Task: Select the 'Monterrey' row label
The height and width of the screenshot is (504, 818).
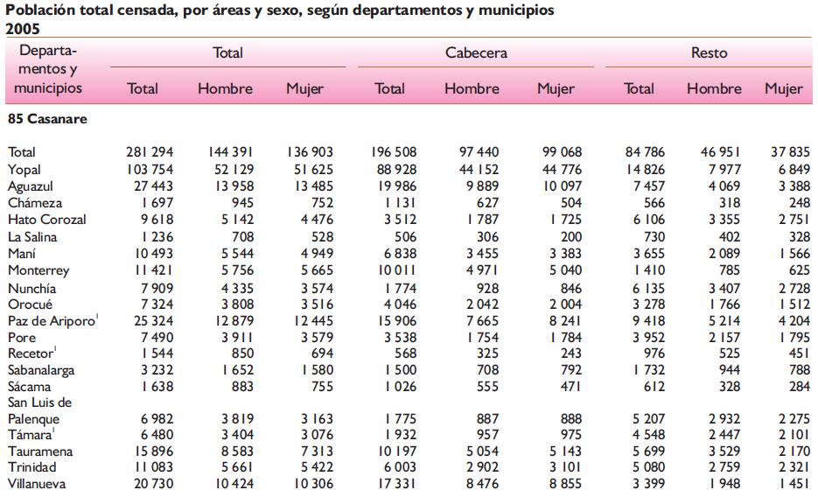Action: 38,270
